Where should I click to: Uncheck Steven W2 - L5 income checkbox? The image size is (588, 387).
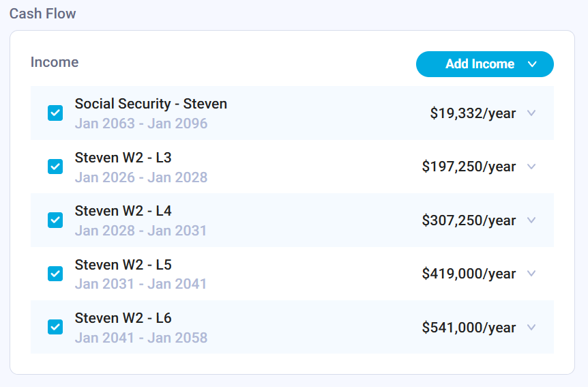point(55,274)
